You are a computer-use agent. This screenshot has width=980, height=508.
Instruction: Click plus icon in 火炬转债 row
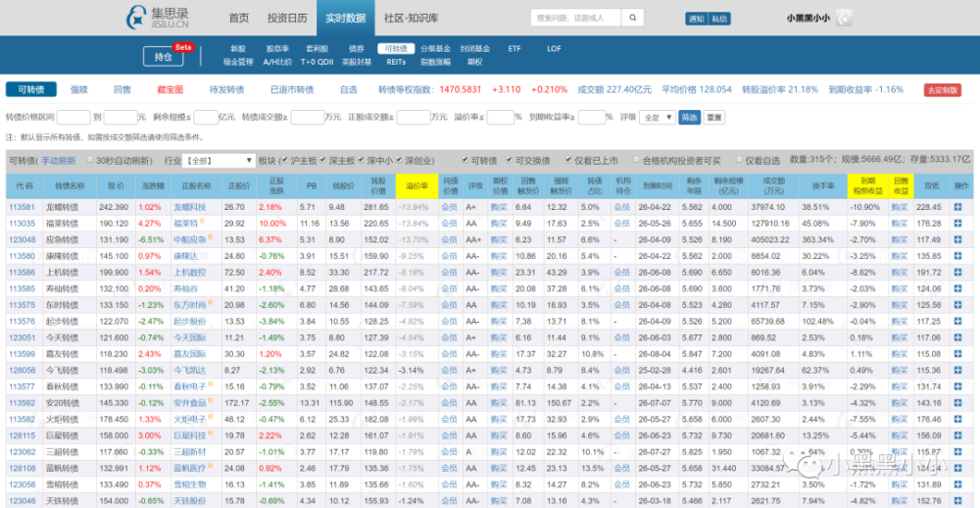(957, 419)
